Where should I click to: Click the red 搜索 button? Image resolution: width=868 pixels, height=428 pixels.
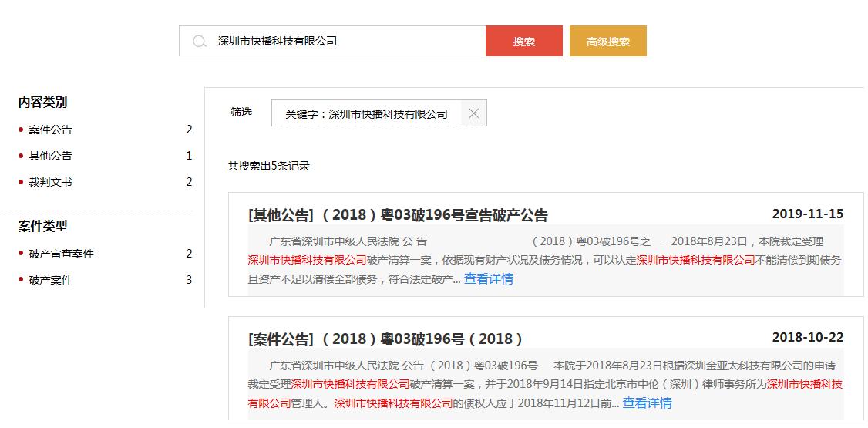523,41
